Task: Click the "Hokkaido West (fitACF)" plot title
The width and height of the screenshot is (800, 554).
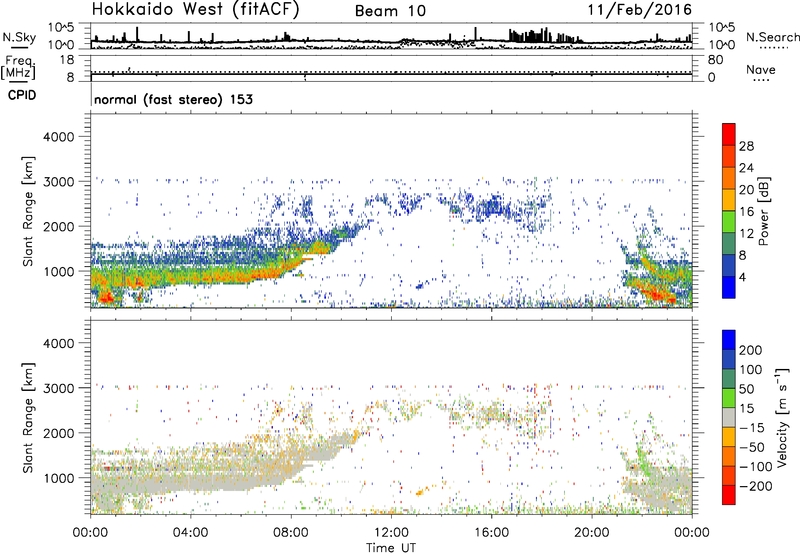Action: (195, 10)
